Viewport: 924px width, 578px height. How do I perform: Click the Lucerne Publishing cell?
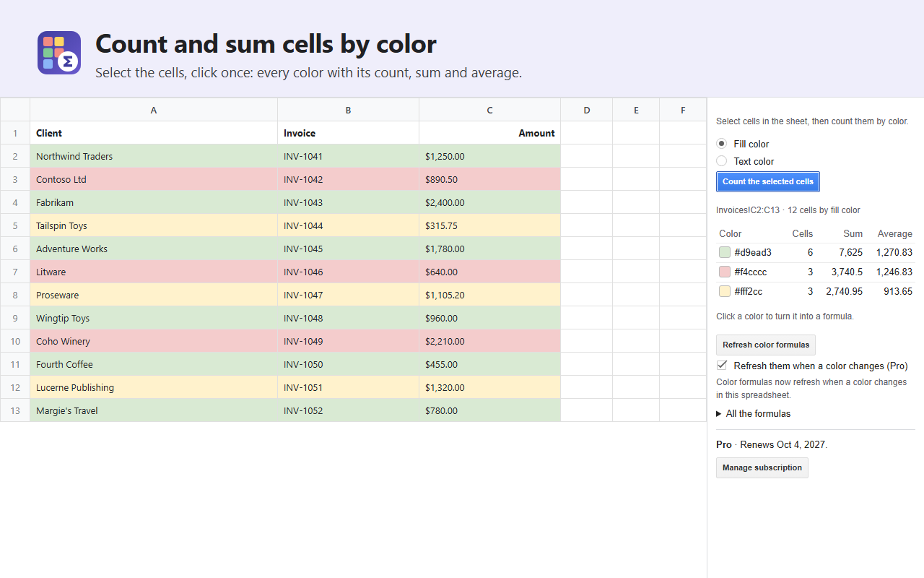[154, 387]
